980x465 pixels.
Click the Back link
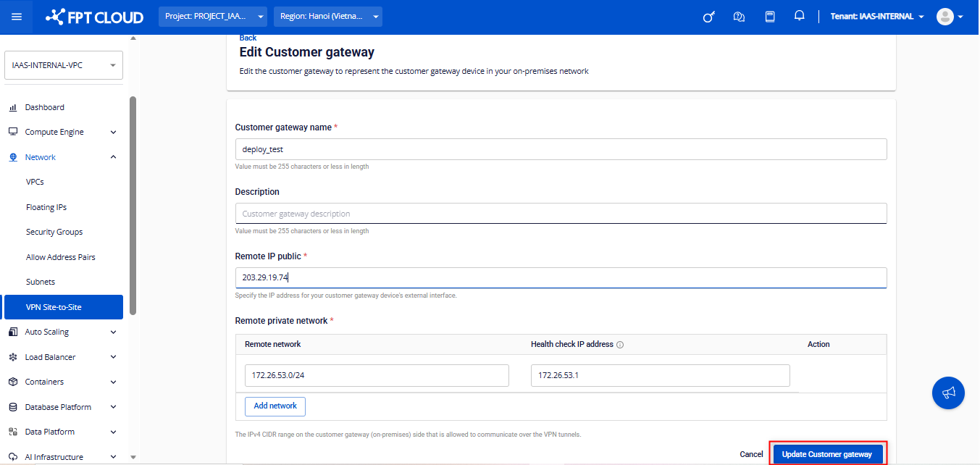[248, 38]
